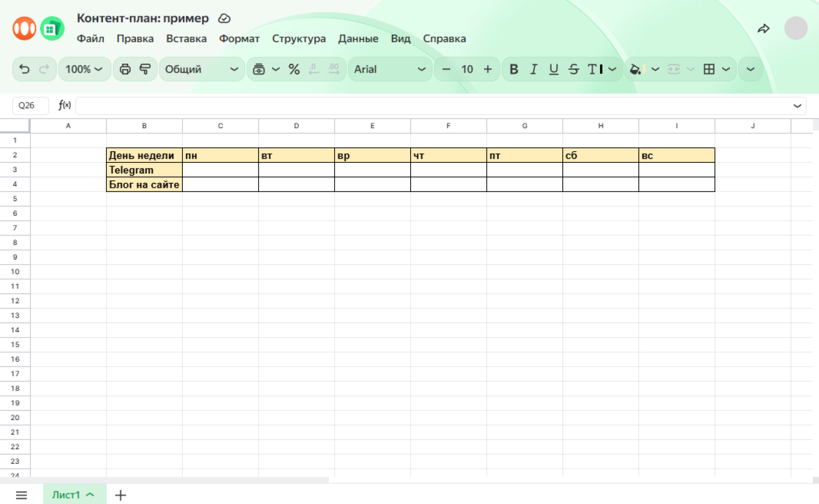
Task: Open the Данные menu
Action: pyautogui.click(x=359, y=39)
